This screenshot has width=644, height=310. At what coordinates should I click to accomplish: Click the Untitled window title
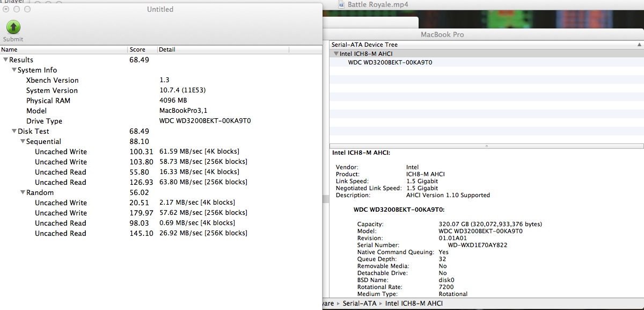tap(160, 9)
